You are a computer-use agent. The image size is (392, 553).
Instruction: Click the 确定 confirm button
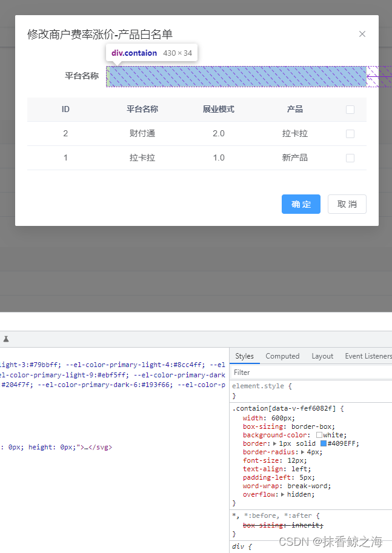[x=301, y=204]
